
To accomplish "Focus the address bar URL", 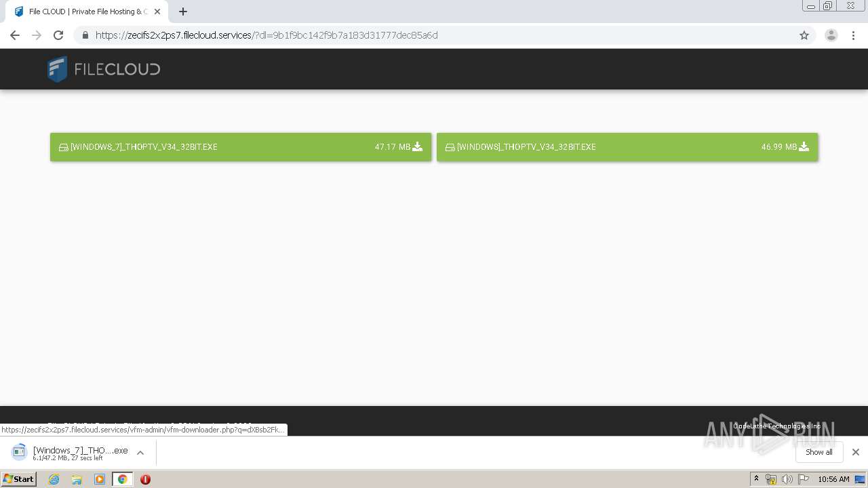I will (267, 35).
